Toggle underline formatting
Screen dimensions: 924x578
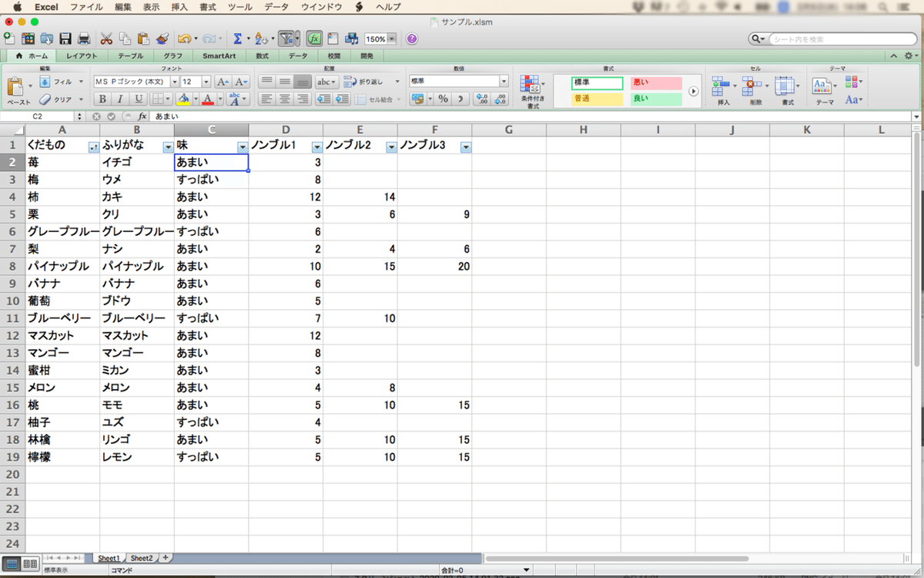click(139, 99)
